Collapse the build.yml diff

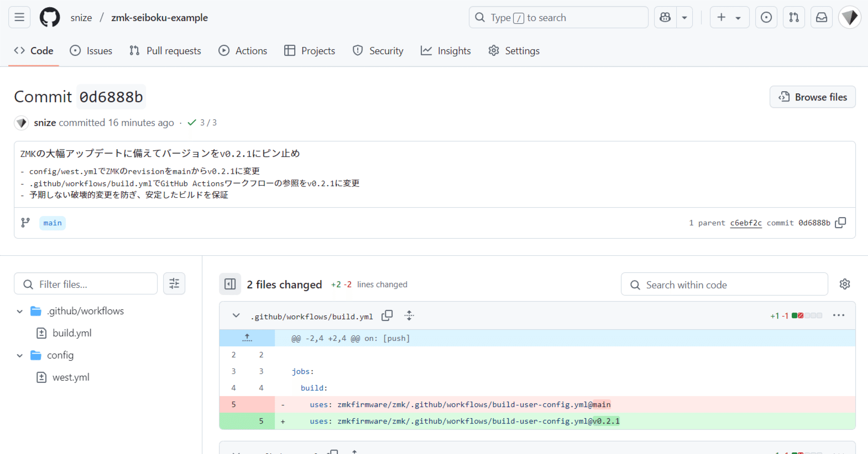236,315
